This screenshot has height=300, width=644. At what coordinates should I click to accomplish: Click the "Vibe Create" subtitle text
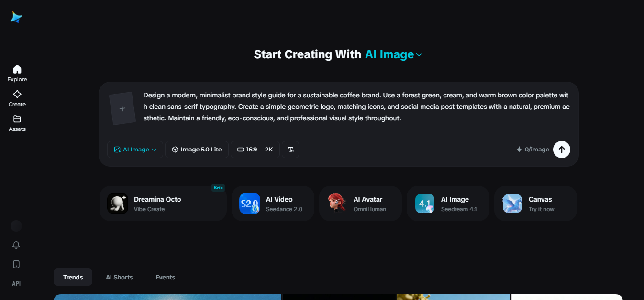149,209
